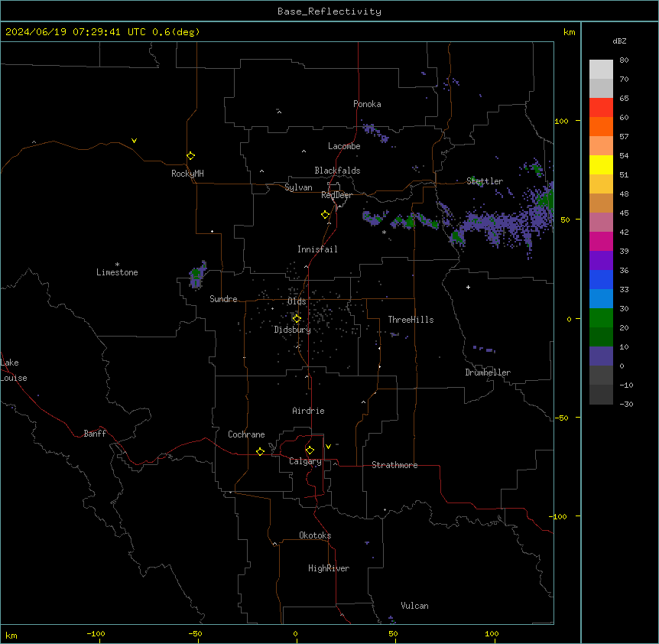Click the yellow V marker northwest of RockyMH
Viewport: 659px width, 644px height.
[134, 141]
